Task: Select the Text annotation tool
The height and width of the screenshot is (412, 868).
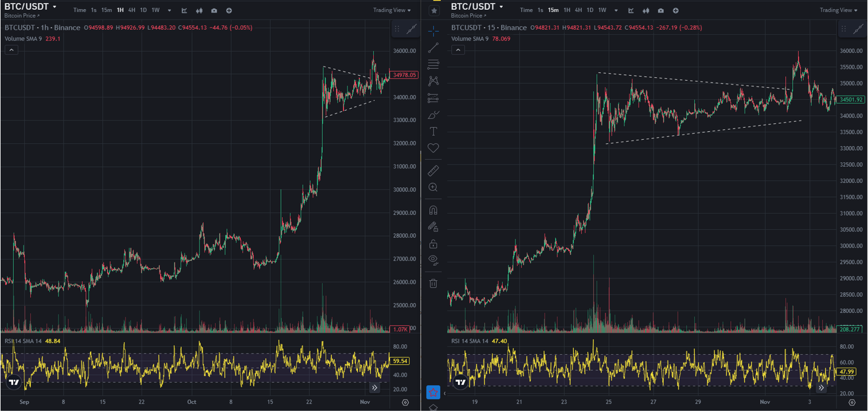Action: pos(433,131)
